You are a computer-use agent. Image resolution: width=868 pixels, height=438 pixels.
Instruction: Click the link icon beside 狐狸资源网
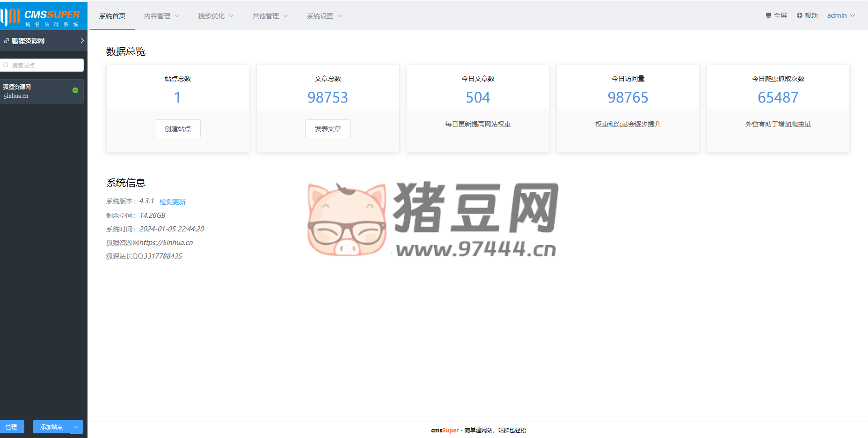pos(7,41)
